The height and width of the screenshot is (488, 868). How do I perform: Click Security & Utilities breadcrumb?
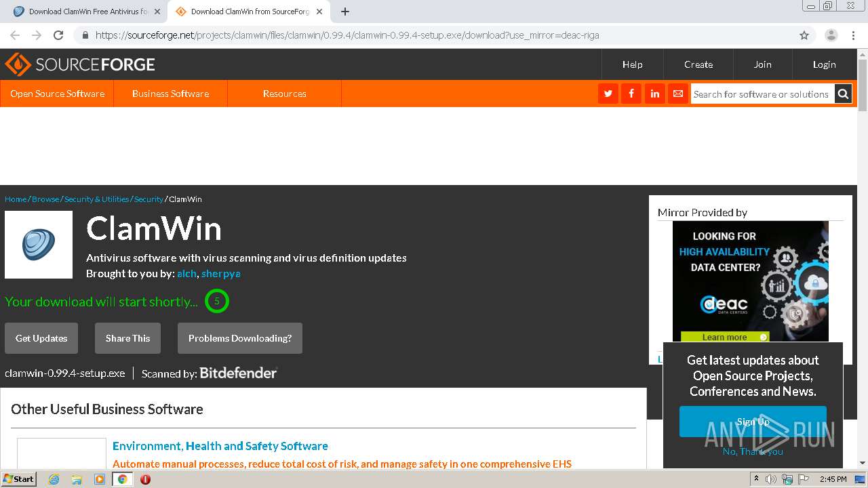96,199
